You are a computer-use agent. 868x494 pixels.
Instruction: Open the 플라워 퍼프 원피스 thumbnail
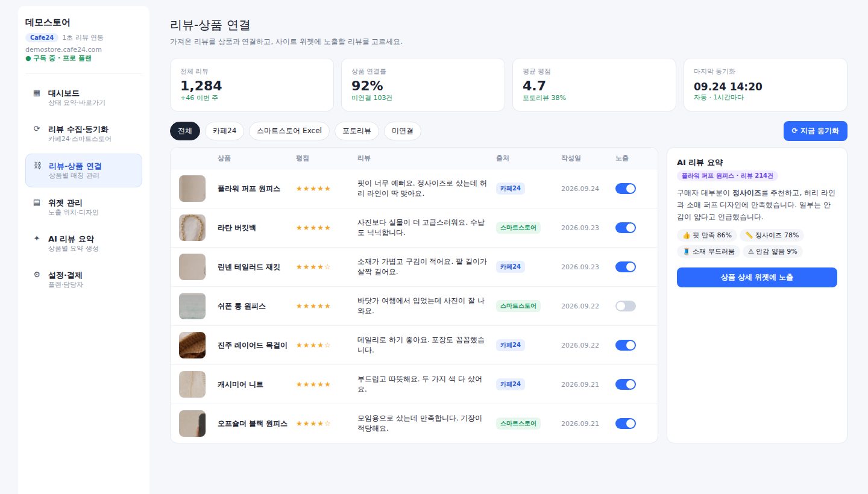(x=192, y=189)
